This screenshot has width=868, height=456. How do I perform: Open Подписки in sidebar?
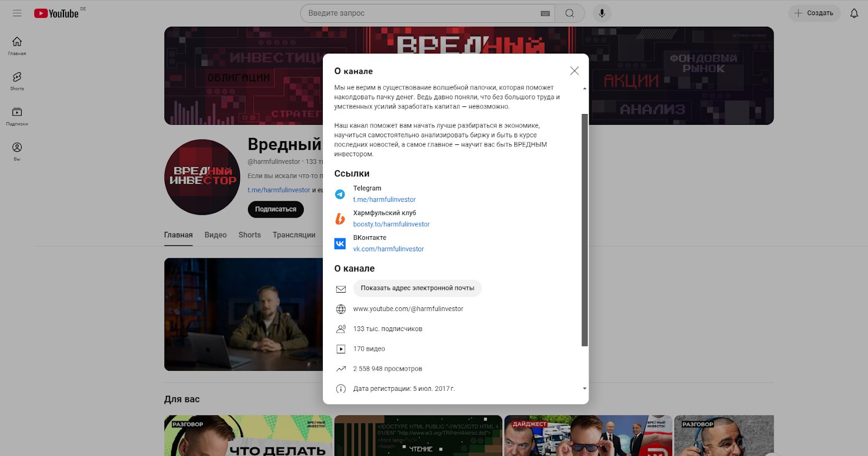pos(17,117)
